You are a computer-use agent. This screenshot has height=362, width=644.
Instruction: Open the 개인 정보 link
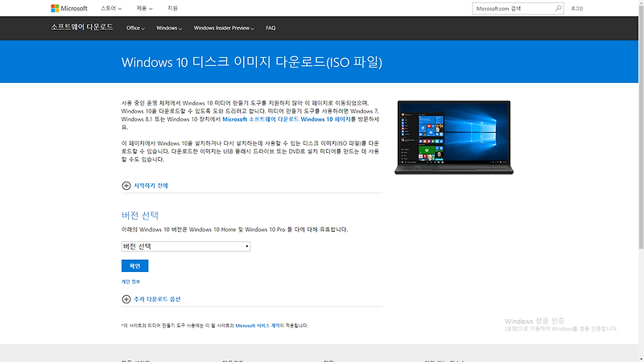(x=130, y=282)
